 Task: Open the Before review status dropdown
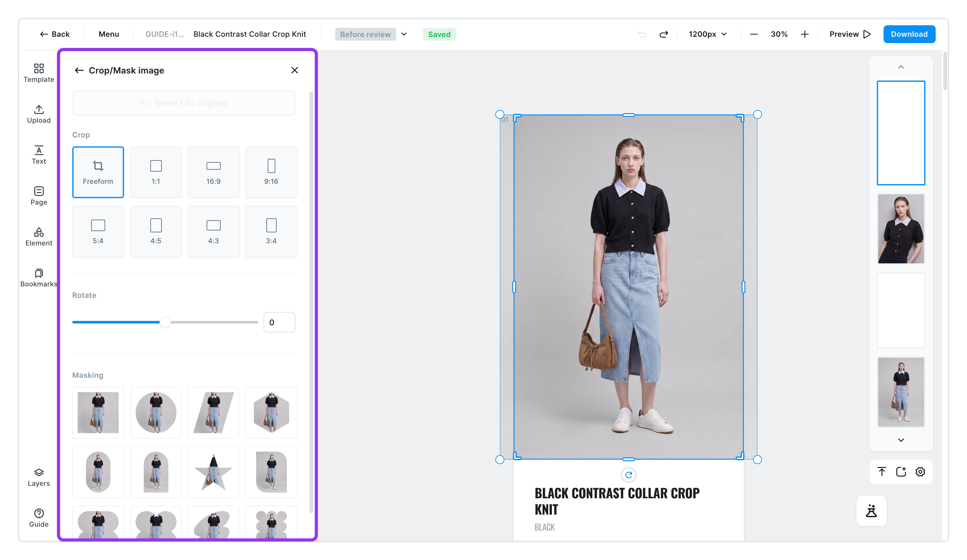pos(372,34)
